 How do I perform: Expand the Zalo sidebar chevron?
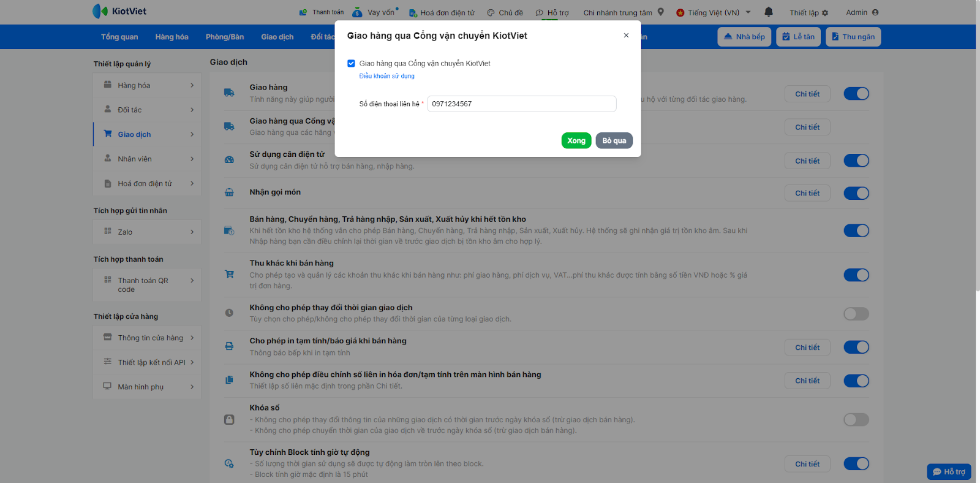(192, 232)
